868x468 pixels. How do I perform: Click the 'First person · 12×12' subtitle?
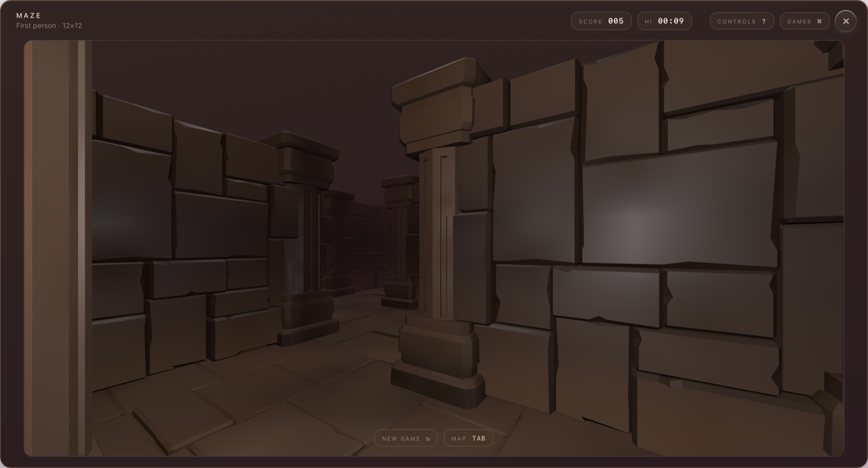[49, 26]
